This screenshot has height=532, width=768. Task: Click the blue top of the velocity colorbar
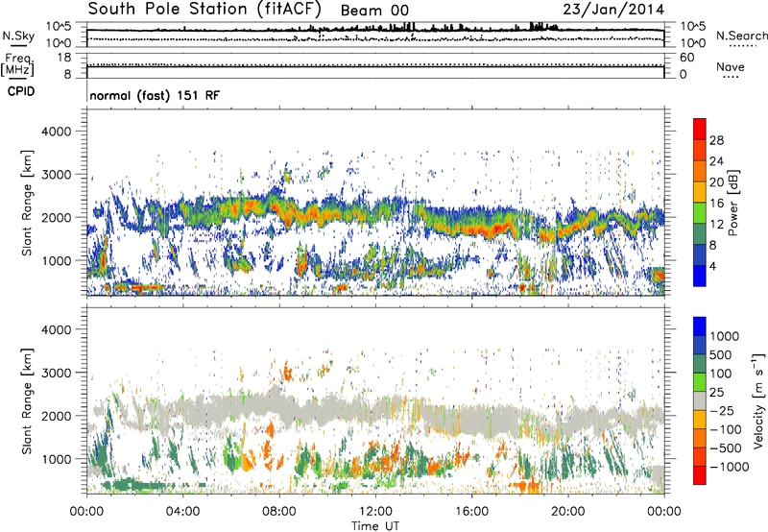(700, 326)
